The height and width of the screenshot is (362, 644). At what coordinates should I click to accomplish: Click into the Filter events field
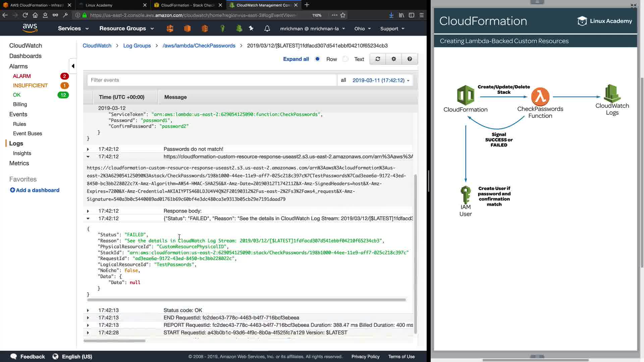click(x=211, y=80)
